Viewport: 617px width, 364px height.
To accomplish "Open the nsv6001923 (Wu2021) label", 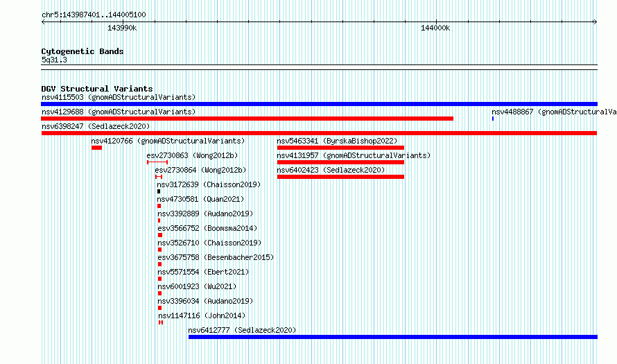I will 197,286.
